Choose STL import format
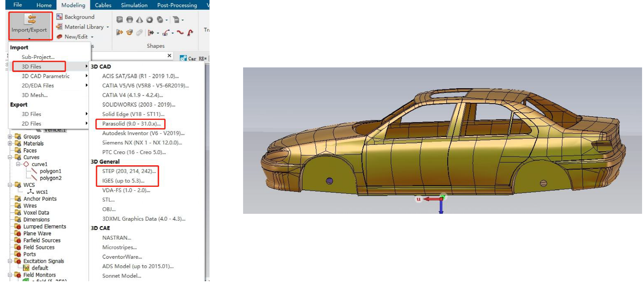 [x=108, y=200]
